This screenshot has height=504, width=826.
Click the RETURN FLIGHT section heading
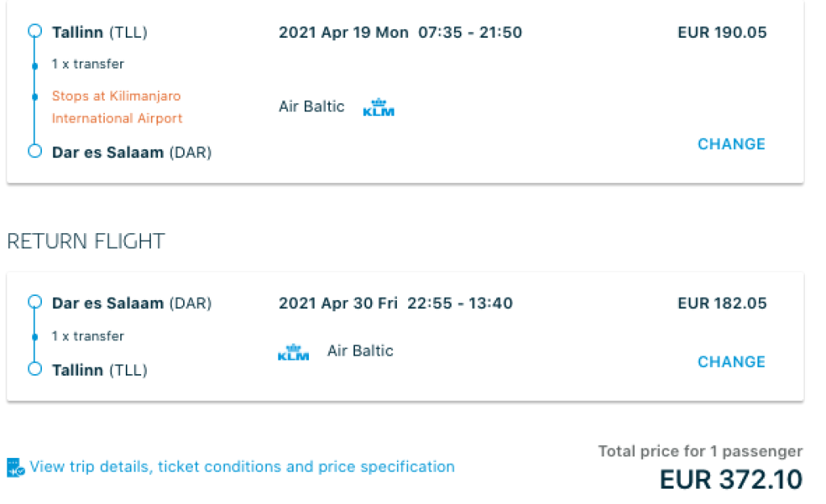point(86,241)
